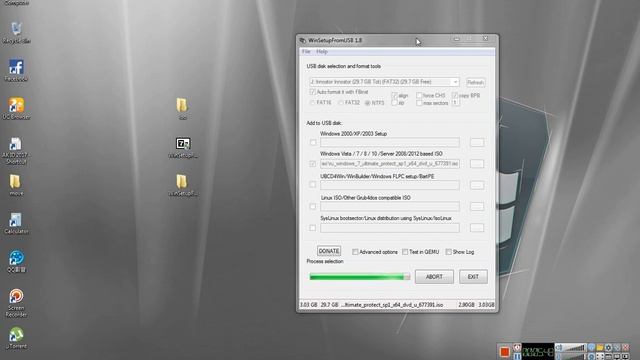Click the EXIT button
640x360 pixels.
[x=473, y=277]
